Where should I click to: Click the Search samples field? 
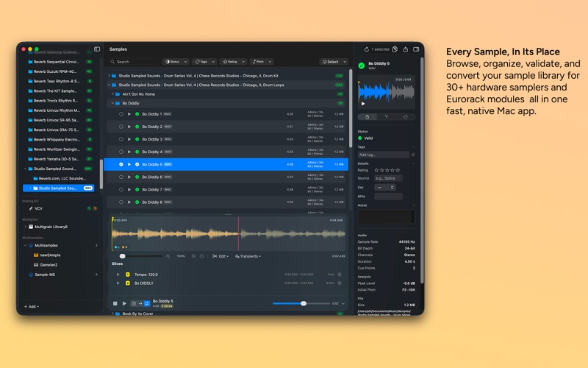click(x=135, y=62)
